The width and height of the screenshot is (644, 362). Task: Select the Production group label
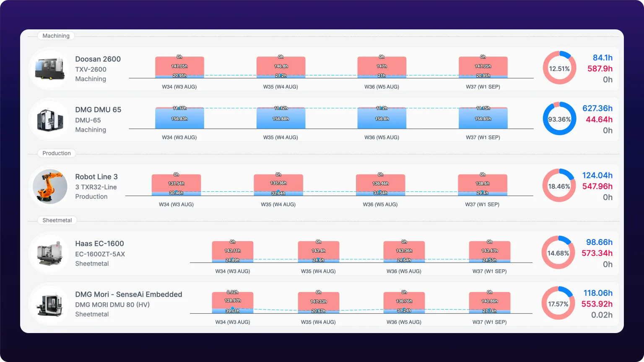click(57, 153)
